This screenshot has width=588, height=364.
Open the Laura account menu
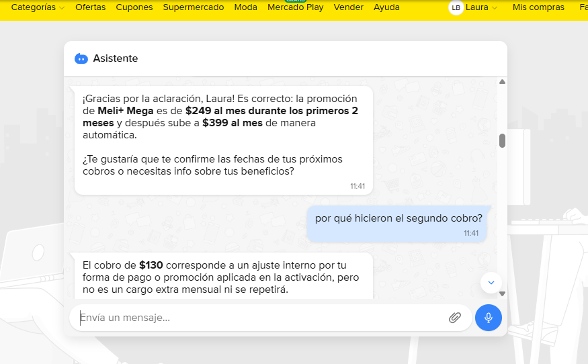pos(481,7)
